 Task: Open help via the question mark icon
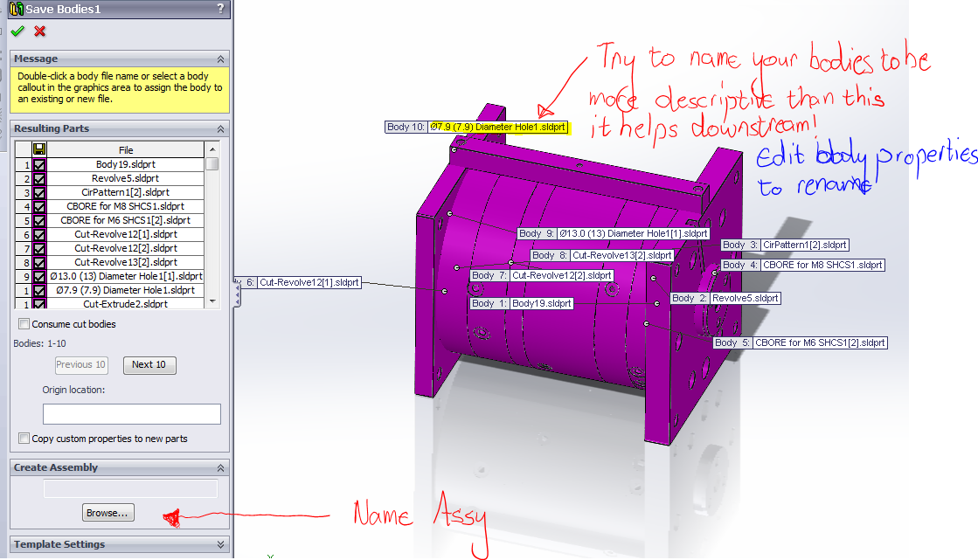(x=218, y=9)
